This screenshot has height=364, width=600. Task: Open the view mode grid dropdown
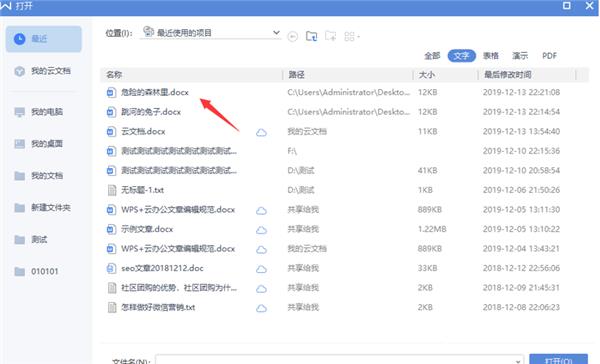[x=352, y=36]
